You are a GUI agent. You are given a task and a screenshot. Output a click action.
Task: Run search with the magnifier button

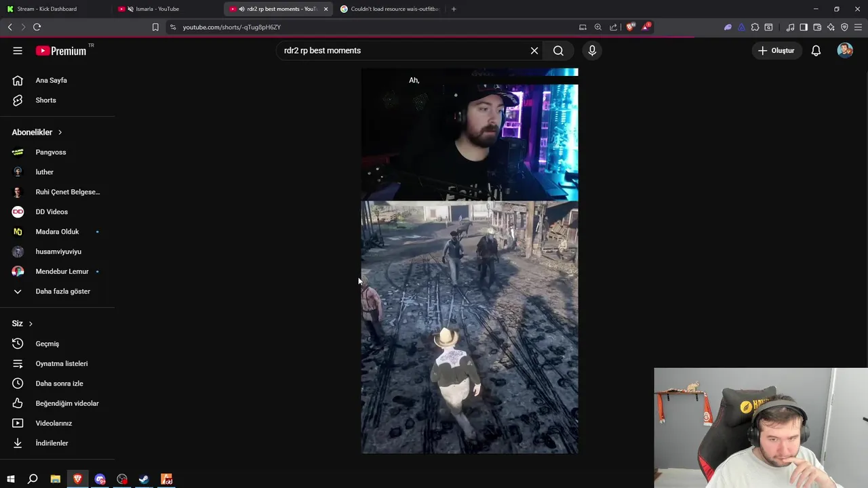[x=558, y=51]
